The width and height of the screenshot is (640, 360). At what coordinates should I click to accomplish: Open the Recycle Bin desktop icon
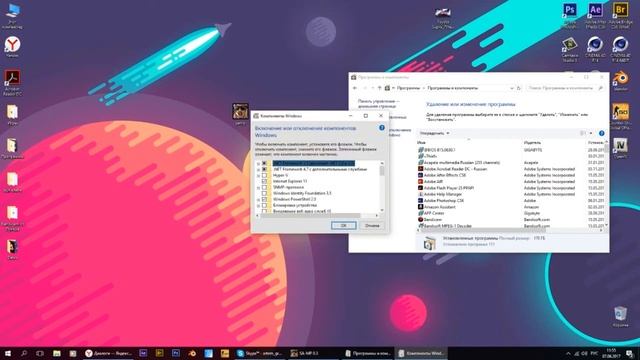(620, 317)
